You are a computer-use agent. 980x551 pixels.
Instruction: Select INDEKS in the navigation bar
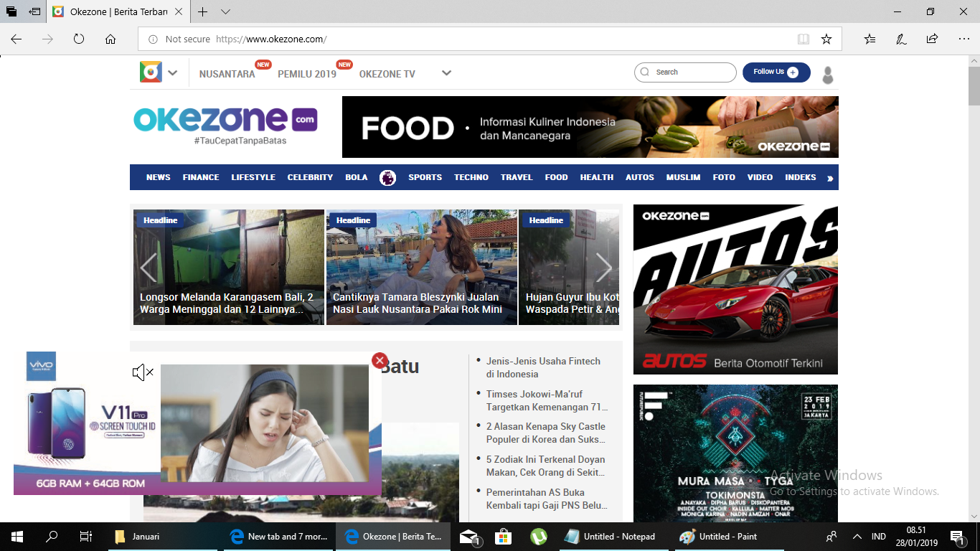point(801,177)
